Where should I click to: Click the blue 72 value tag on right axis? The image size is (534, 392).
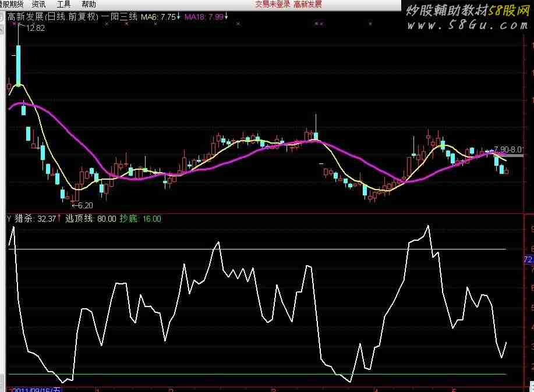[x=528, y=259]
